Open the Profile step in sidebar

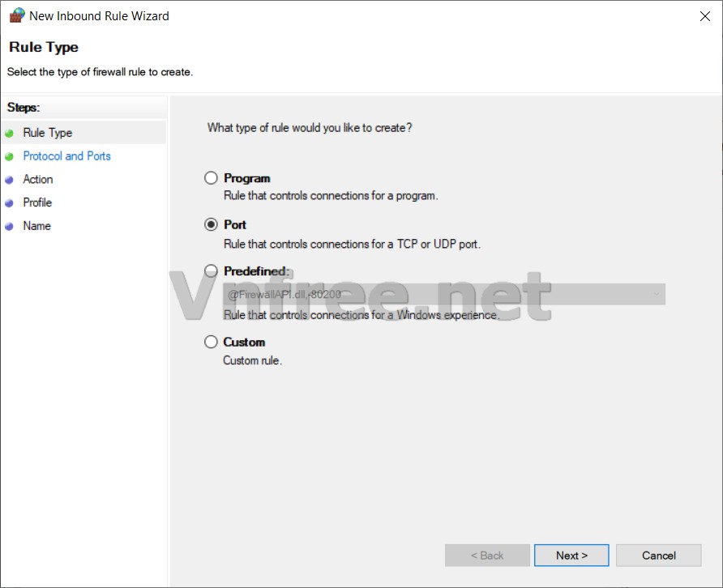37,202
